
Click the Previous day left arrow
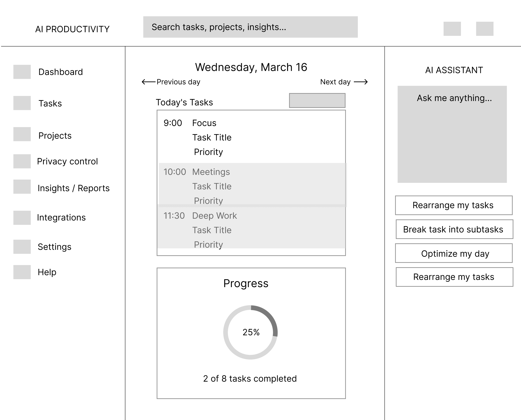click(x=148, y=82)
